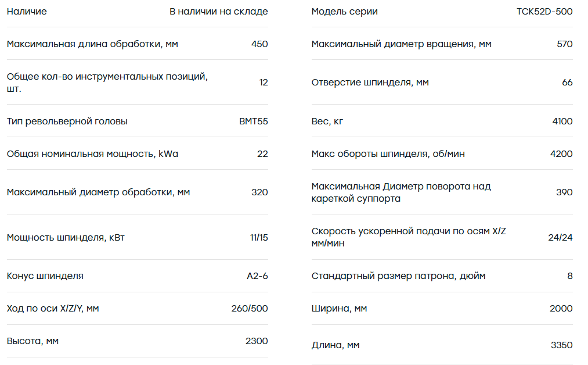Screen dimensions: 588x365
Task: Select the 11/15 spindle power value
Action: 259,237
